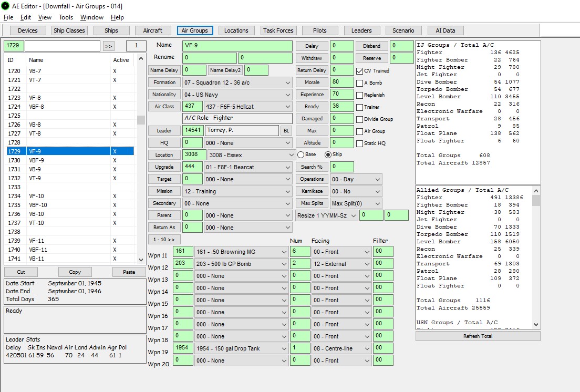Image resolution: width=580 pixels, height=392 pixels.
Task: Click the BL button beside leader name
Action: click(286, 130)
